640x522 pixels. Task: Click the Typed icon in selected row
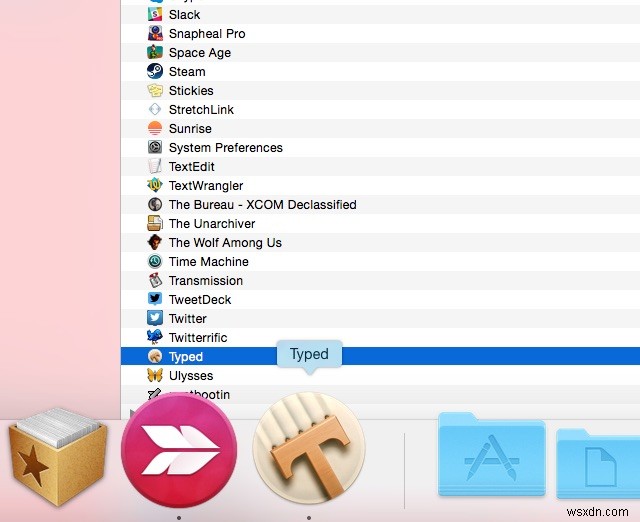tap(155, 356)
